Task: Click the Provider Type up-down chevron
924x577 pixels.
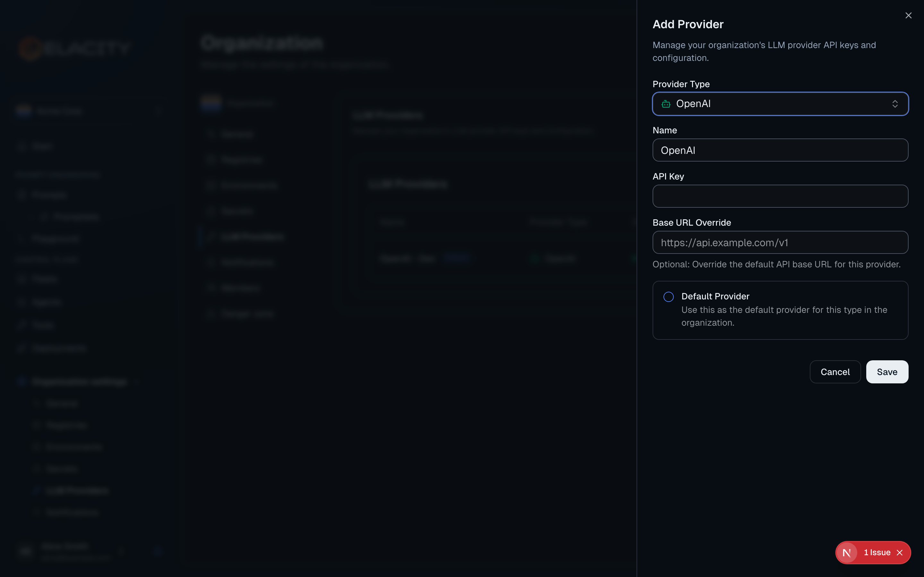Action: coord(894,104)
